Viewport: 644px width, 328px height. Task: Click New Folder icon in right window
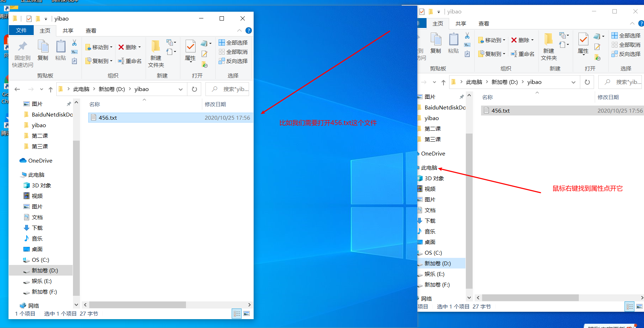(x=549, y=47)
